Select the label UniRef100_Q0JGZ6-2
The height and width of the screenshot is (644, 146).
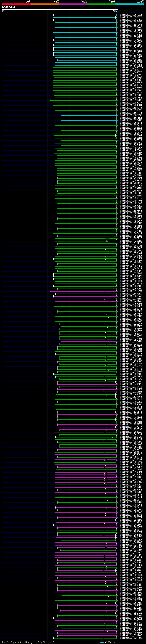point(132,67)
